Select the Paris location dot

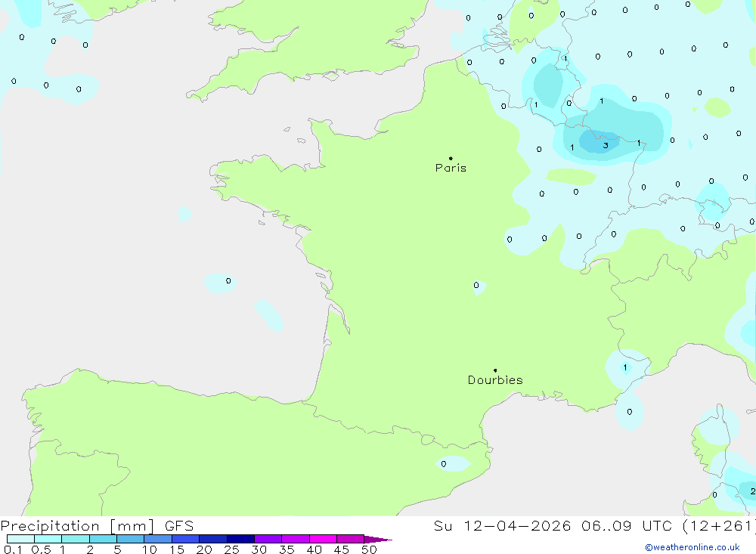[x=451, y=158]
